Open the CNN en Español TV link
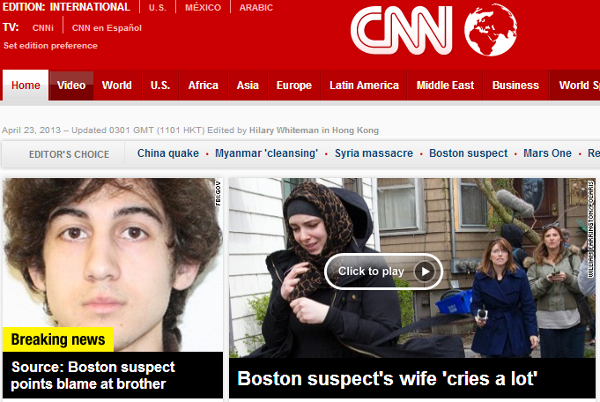 coord(107,28)
